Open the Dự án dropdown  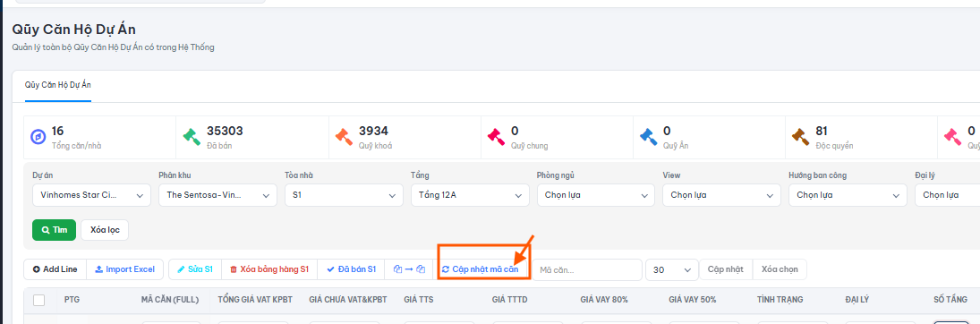coord(91,195)
